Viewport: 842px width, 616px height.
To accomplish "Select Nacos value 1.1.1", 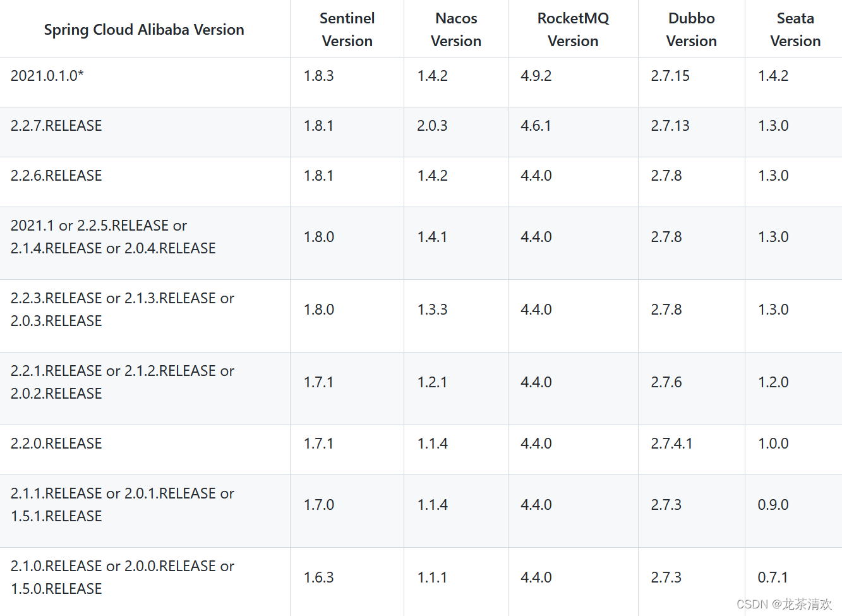I will tap(433, 577).
